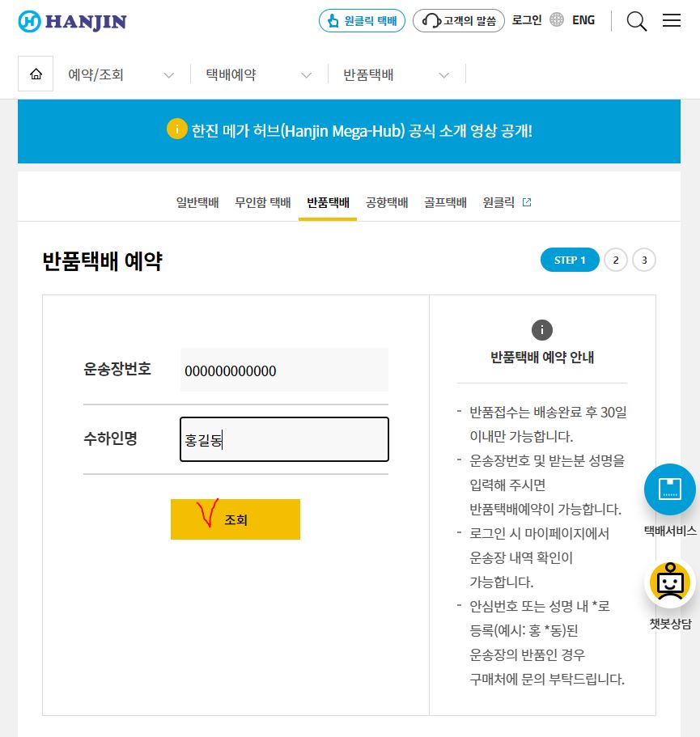Open the hamburger menu icon
Viewport: 700px width, 737px height.
pos(672,21)
